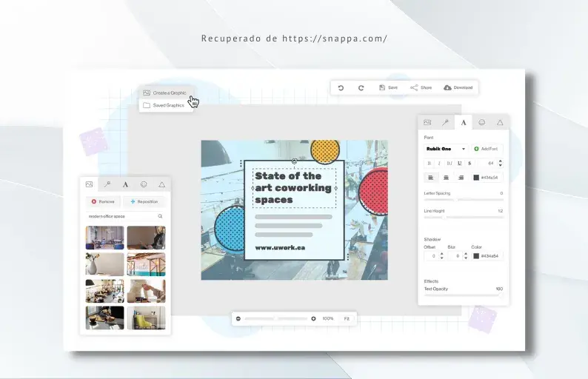This screenshot has width=588, height=379.
Task: Select the busy cafe workspace thumbnail
Action: [104, 291]
